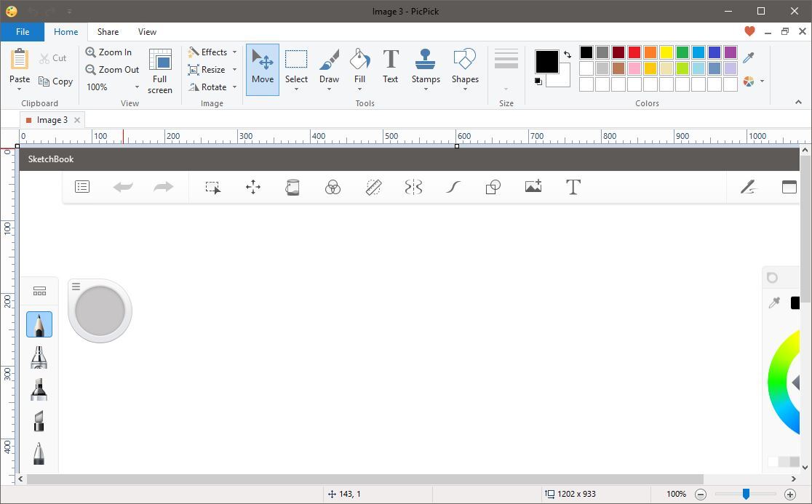Open the 100% zoom level dropdown
812x504 pixels.
click(136, 87)
